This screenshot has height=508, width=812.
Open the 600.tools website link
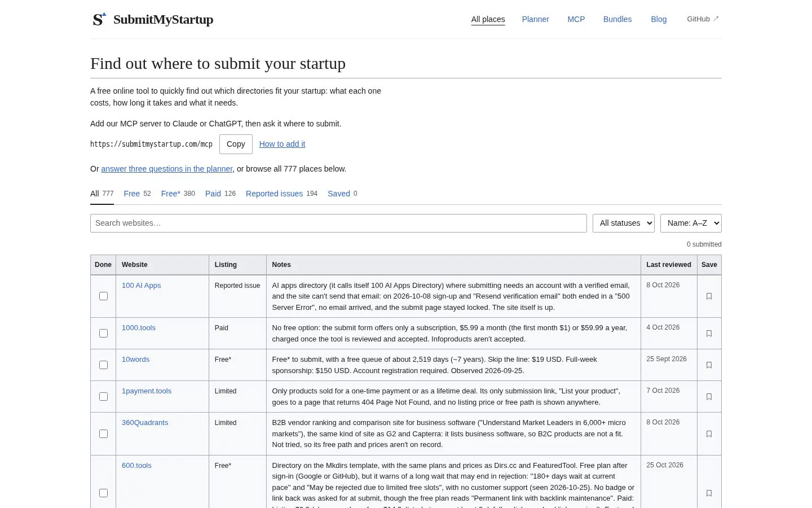click(x=136, y=466)
